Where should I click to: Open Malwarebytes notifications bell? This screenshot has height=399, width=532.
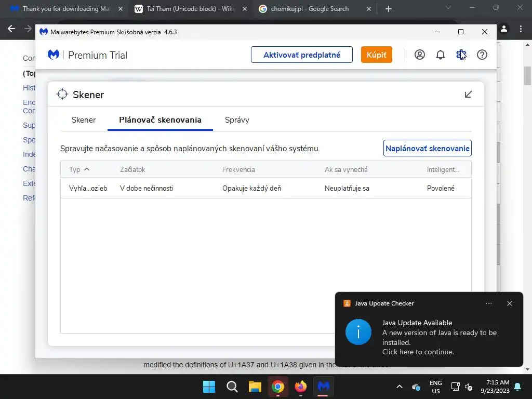click(441, 55)
